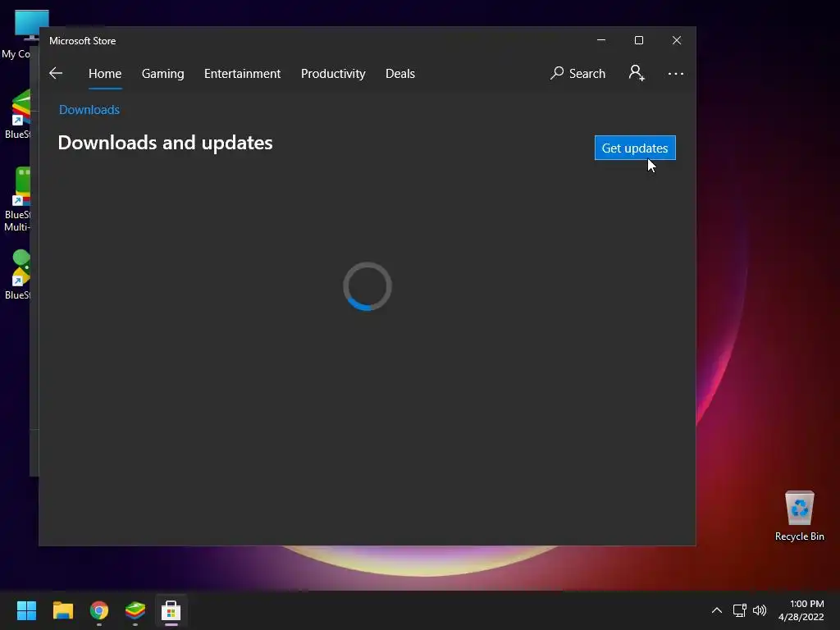Viewport: 840px width, 630px height.
Task: Select the Productivity tab
Action: pos(333,73)
